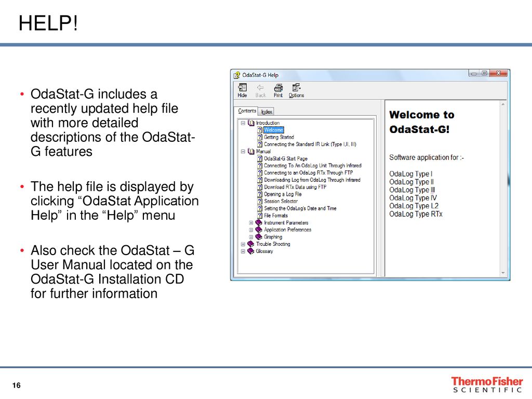Click the "OdaLog Type L2" text line
This screenshot has width=532, height=399.
tap(414, 206)
